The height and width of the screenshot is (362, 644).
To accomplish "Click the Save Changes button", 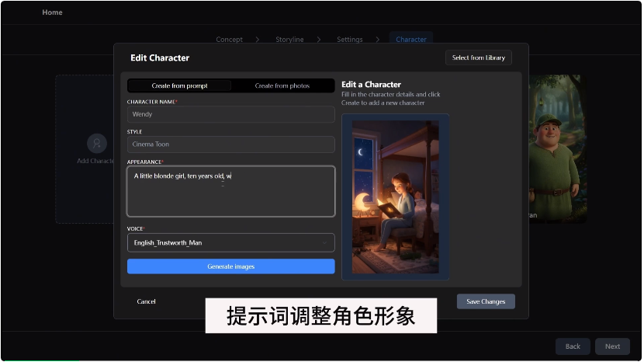I will tap(486, 301).
